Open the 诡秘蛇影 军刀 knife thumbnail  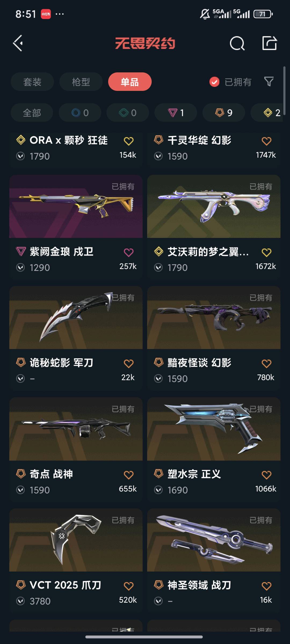pyautogui.click(x=76, y=318)
